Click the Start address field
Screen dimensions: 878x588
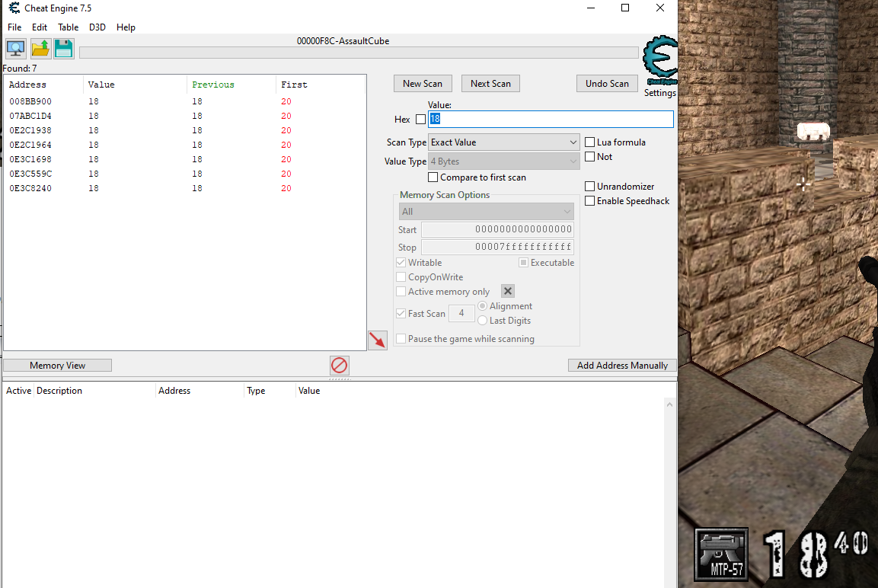pos(497,229)
